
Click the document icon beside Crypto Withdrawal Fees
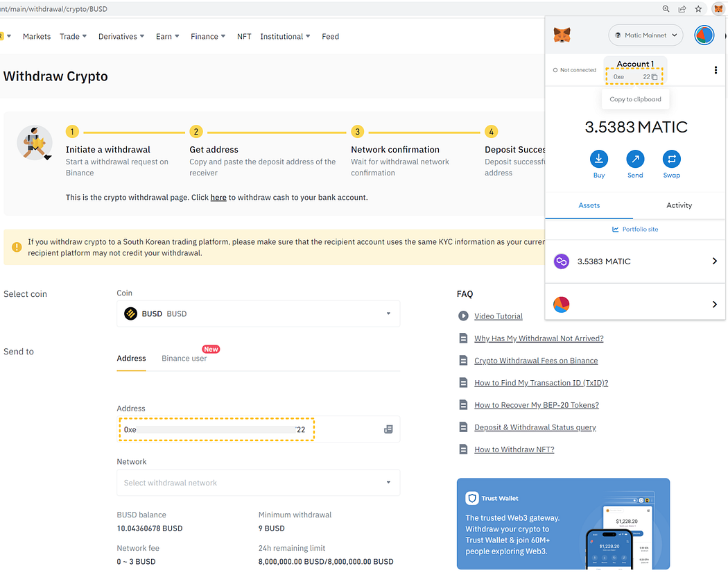click(463, 361)
